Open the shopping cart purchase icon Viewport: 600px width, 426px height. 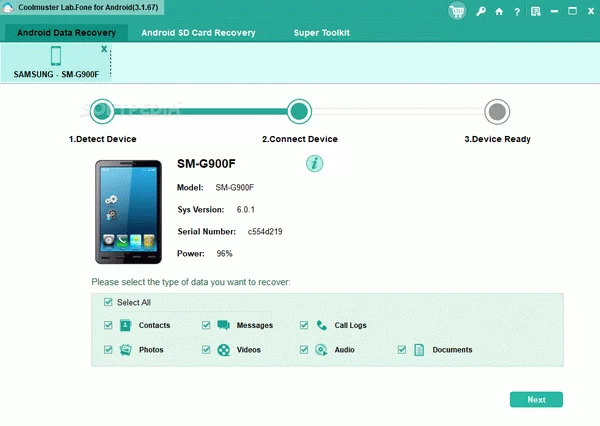(458, 12)
